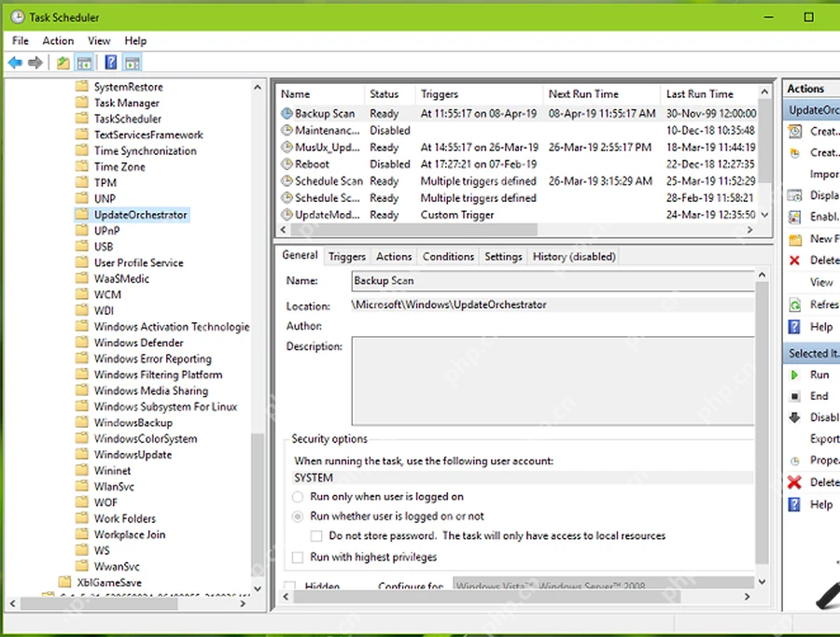The height and width of the screenshot is (637, 840).
Task: Select Run whether user is logged on or not
Action: tap(298, 517)
